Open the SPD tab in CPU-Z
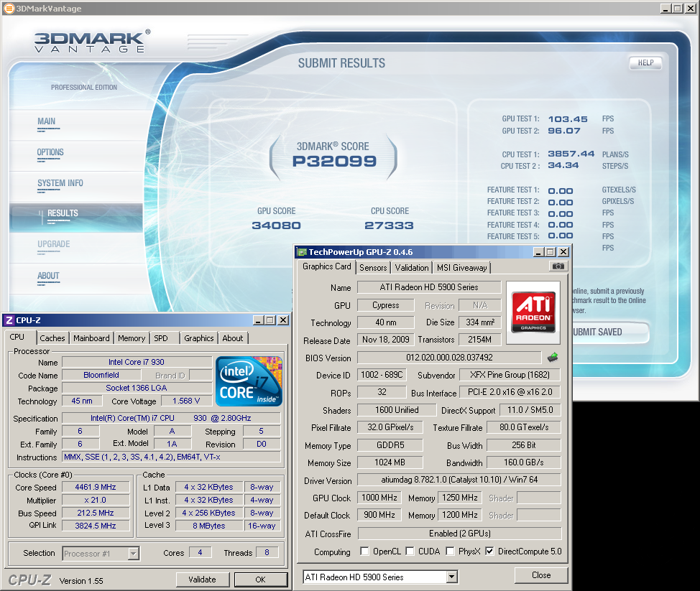Screen dimensions: 700x591 161,338
